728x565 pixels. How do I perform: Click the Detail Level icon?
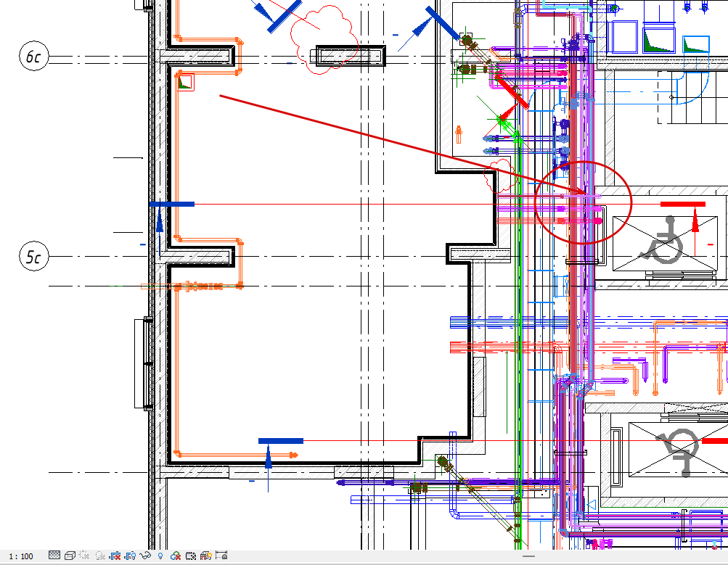(54, 556)
